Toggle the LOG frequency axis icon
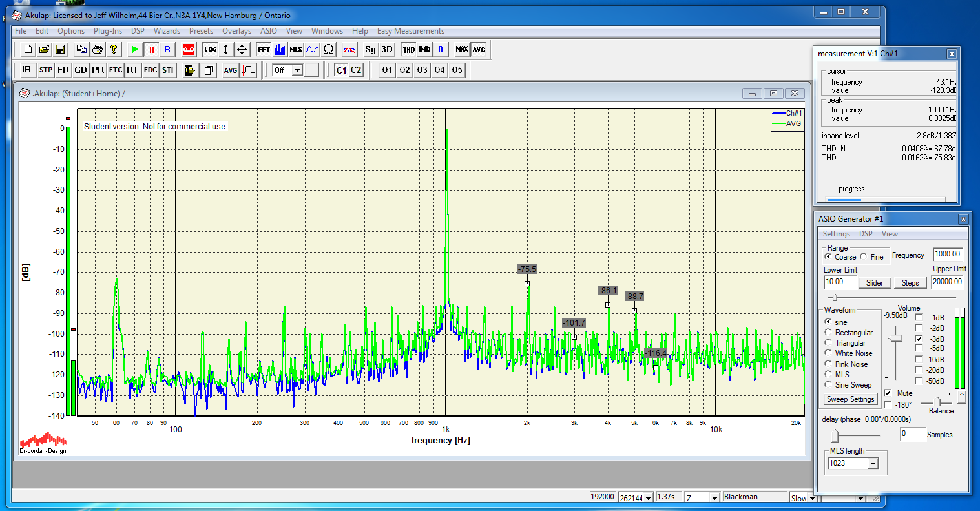The image size is (980, 511). [210, 49]
